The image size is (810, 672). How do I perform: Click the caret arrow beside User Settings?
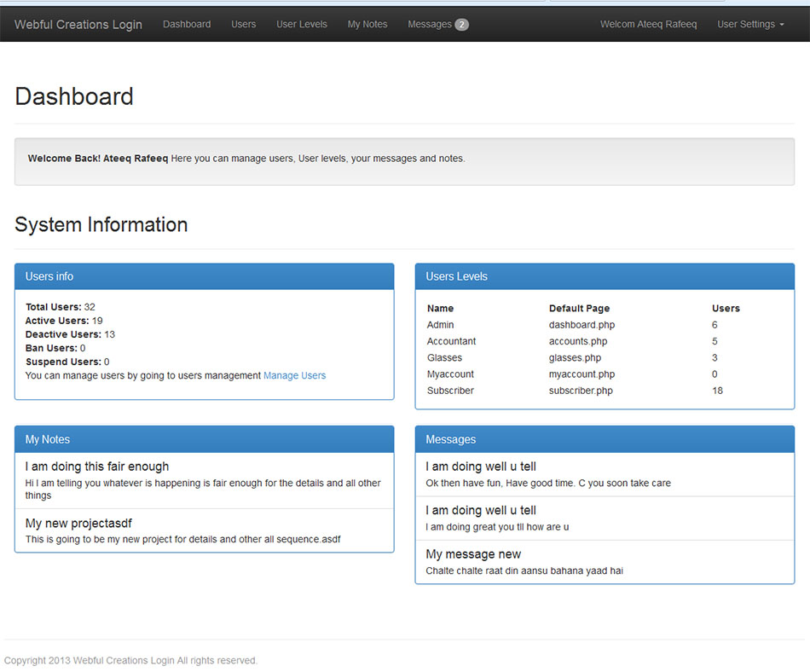tap(782, 26)
